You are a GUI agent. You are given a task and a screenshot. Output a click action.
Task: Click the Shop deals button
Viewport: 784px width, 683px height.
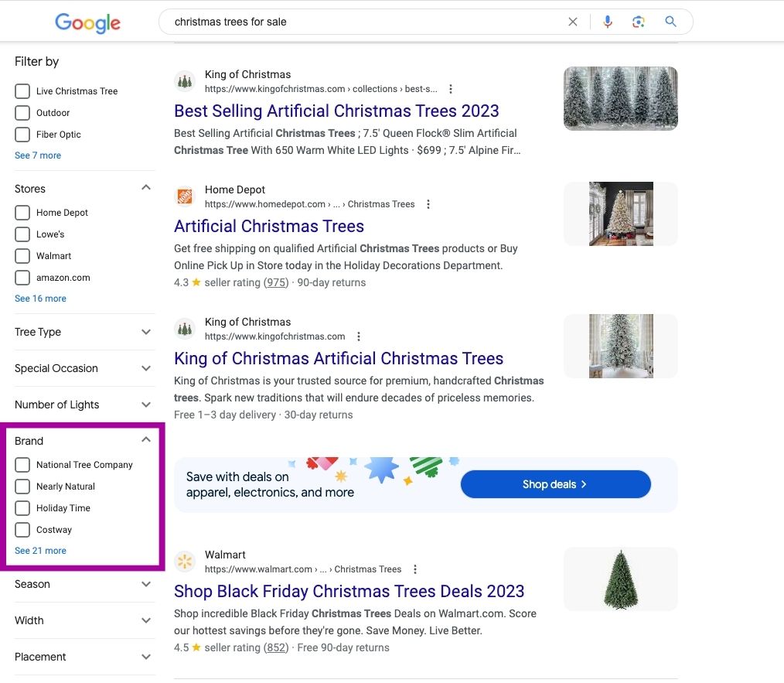(555, 483)
